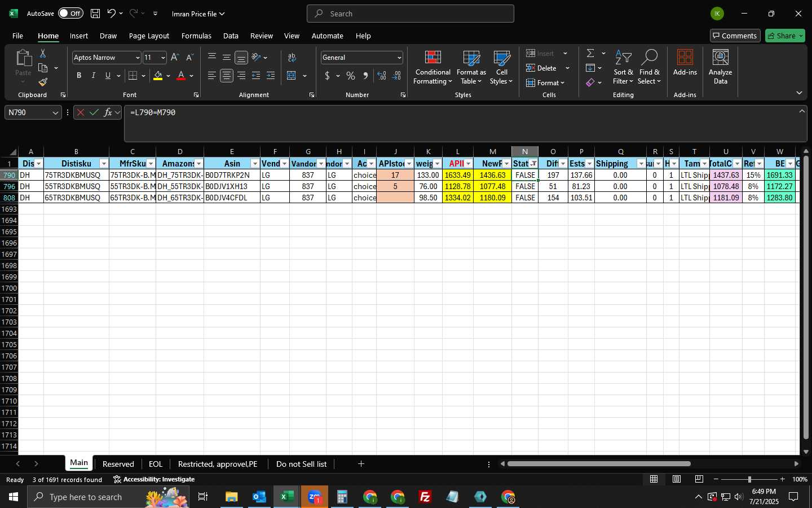
Task: Click the AutoSum sigma icon
Action: [590, 53]
